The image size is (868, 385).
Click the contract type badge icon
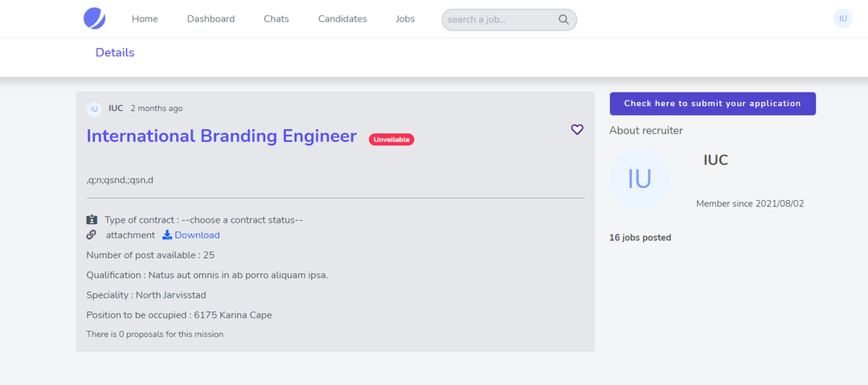click(92, 219)
